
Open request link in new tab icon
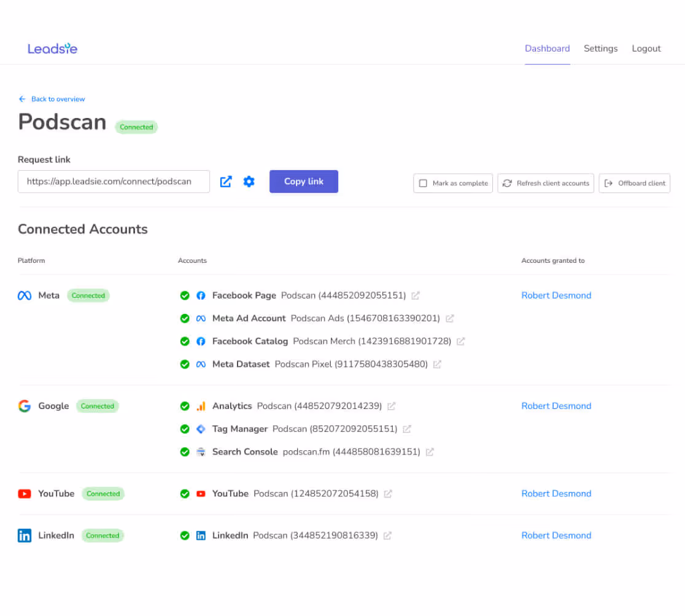tap(225, 181)
